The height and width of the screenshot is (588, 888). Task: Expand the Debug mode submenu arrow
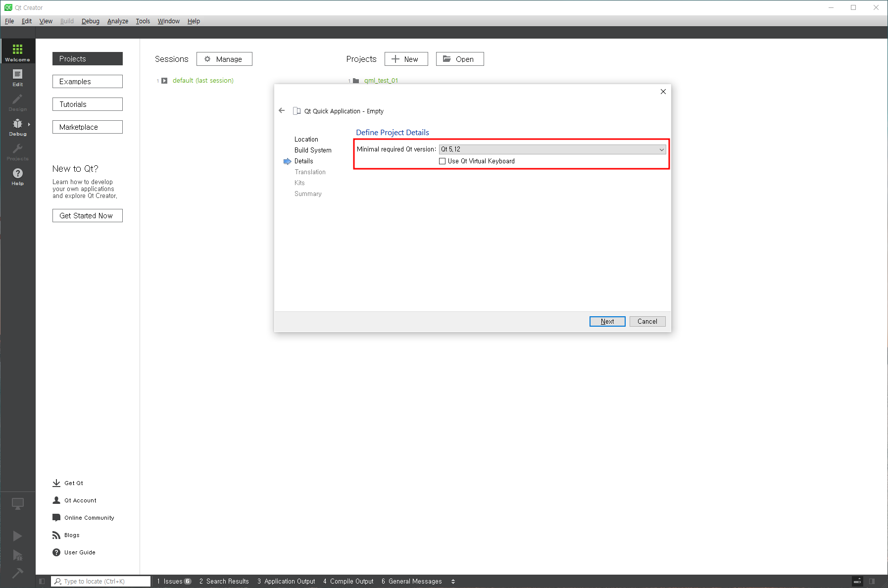click(29, 124)
